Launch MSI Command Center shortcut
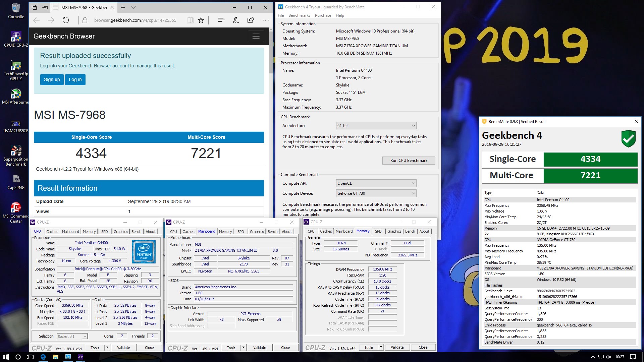 pyautogui.click(x=16, y=213)
